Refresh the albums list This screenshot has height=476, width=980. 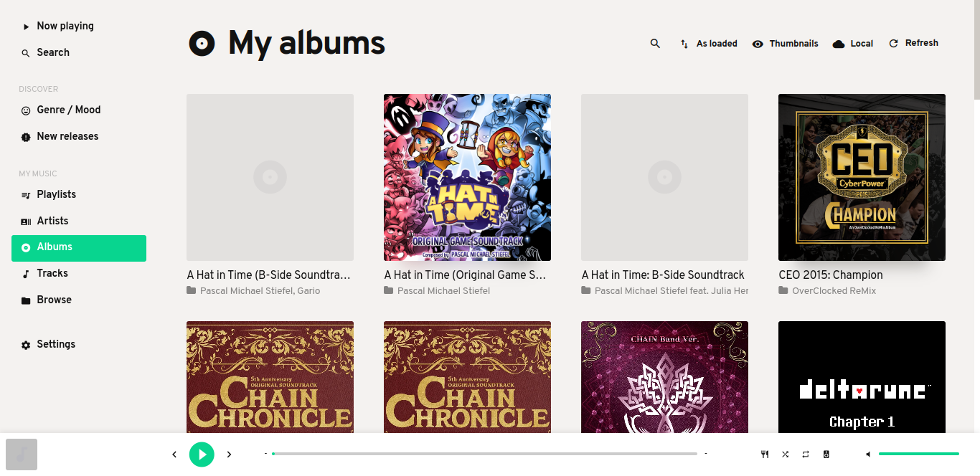913,43
